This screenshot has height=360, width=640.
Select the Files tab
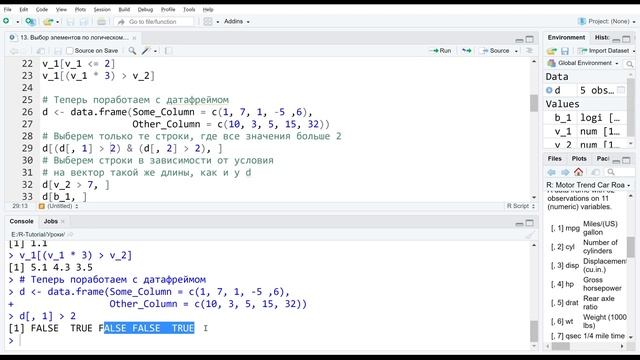coord(554,159)
